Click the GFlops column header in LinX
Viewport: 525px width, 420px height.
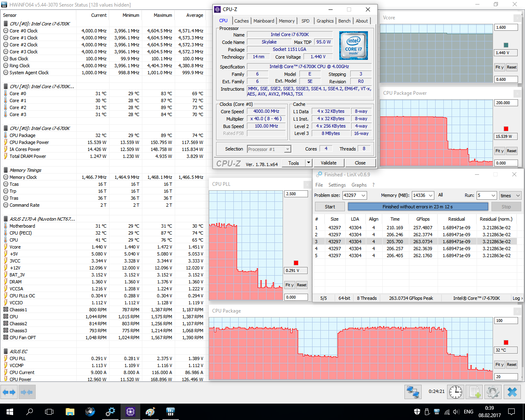coord(423,219)
